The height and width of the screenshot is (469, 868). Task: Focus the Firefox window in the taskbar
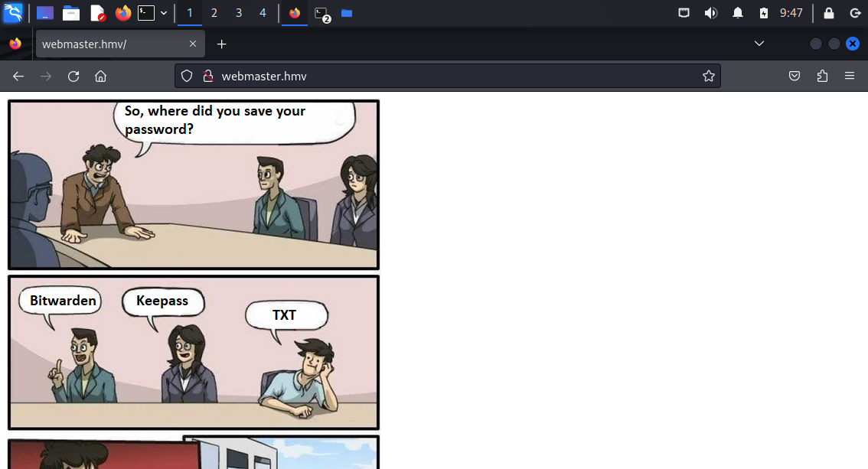pos(295,13)
